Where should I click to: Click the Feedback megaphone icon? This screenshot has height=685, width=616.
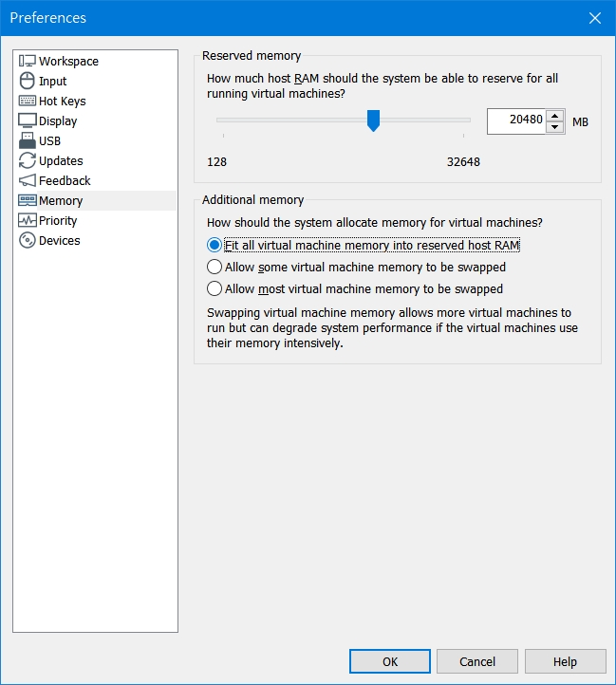pyautogui.click(x=27, y=181)
